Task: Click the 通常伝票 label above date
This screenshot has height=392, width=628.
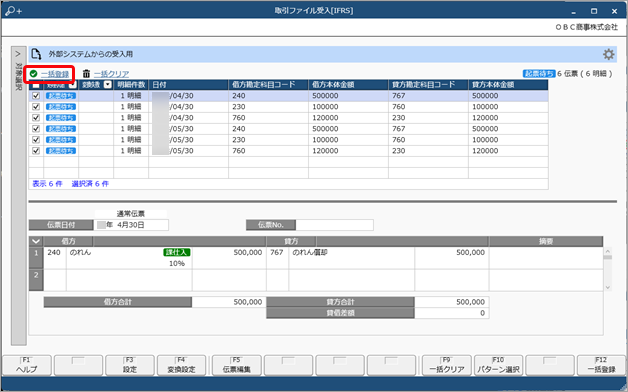Action: [x=131, y=214]
